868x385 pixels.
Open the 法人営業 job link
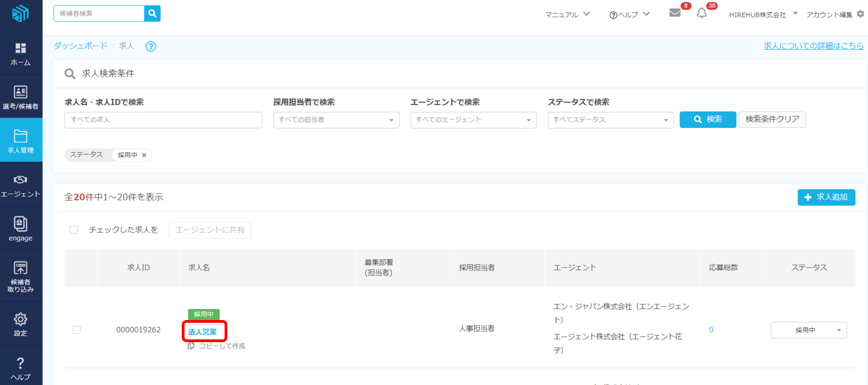tap(202, 332)
